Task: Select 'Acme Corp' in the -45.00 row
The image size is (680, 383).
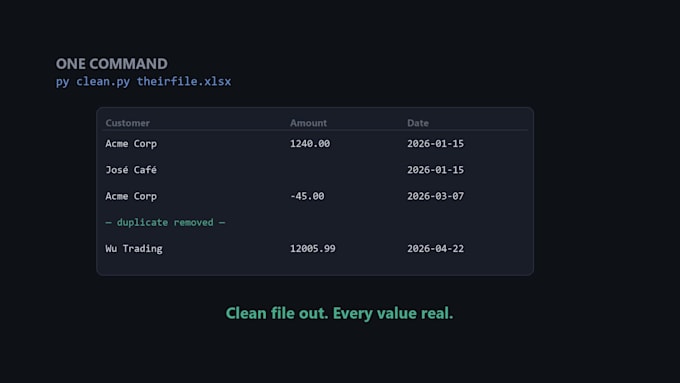Action: click(x=131, y=196)
